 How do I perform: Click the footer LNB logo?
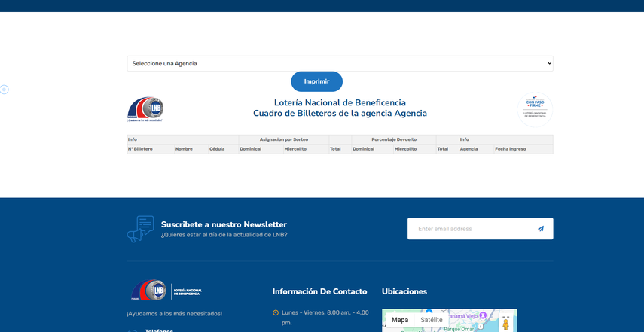[166, 291]
